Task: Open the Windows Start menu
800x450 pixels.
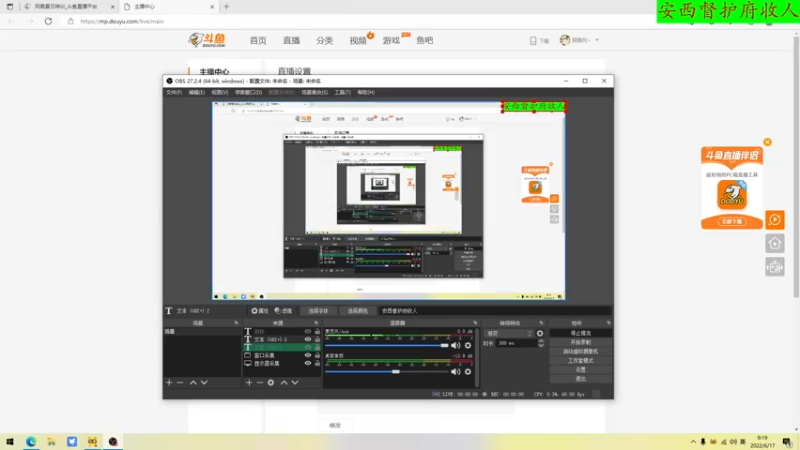Action: [x=10, y=441]
